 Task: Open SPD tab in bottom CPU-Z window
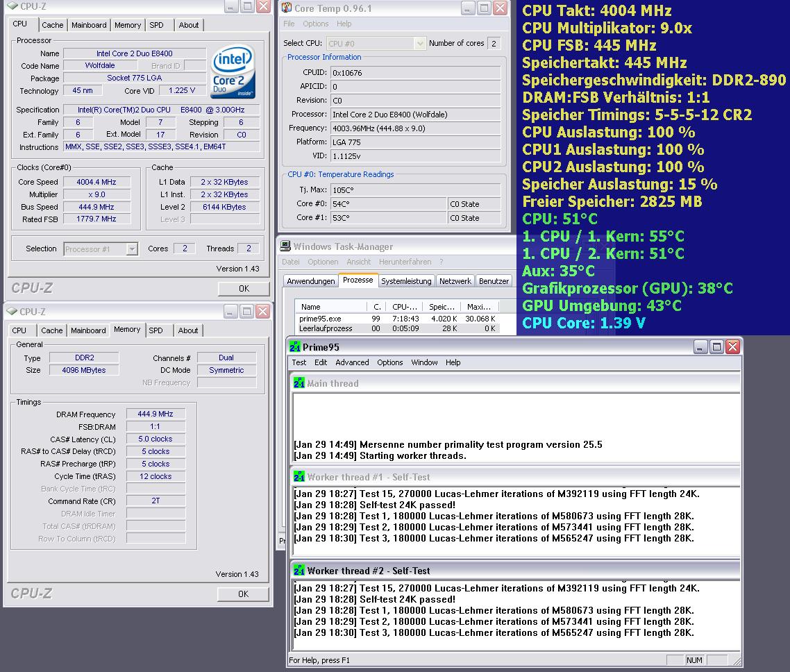pos(156,330)
